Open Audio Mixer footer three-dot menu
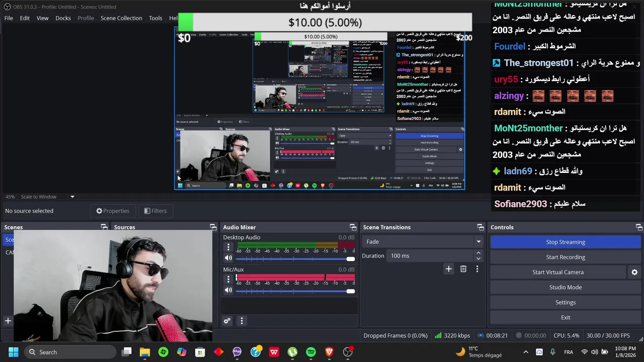Screen dimensions: 644x362 pos(242,321)
